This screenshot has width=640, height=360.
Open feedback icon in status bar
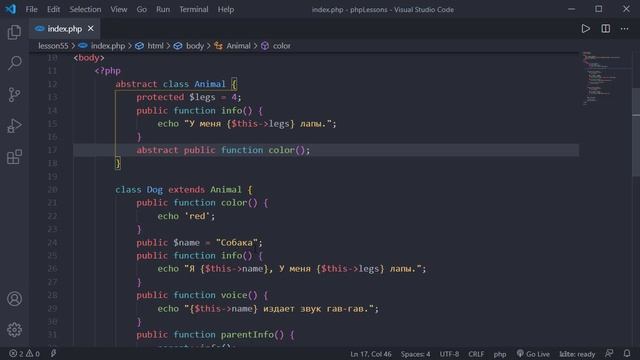click(x=609, y=353)
